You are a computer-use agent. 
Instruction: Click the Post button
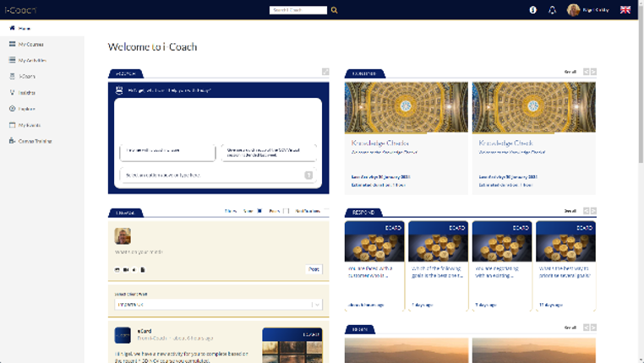tap(314, 269)
